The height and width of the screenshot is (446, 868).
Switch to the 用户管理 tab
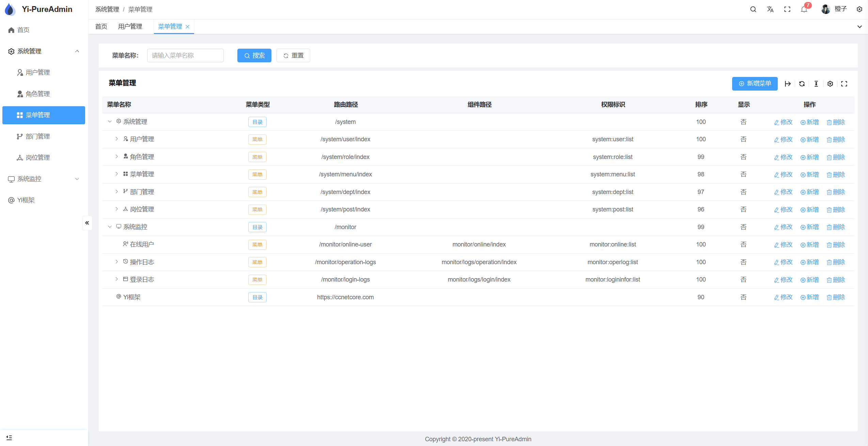(x=130, y=27)
